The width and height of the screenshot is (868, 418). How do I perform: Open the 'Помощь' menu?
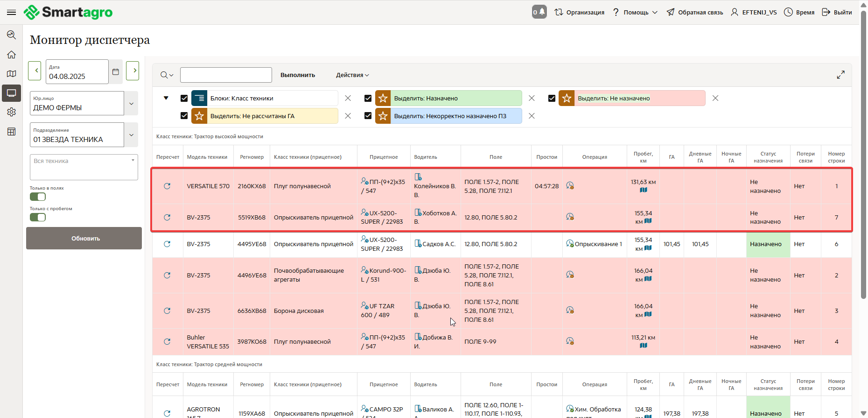click(635, 12)
